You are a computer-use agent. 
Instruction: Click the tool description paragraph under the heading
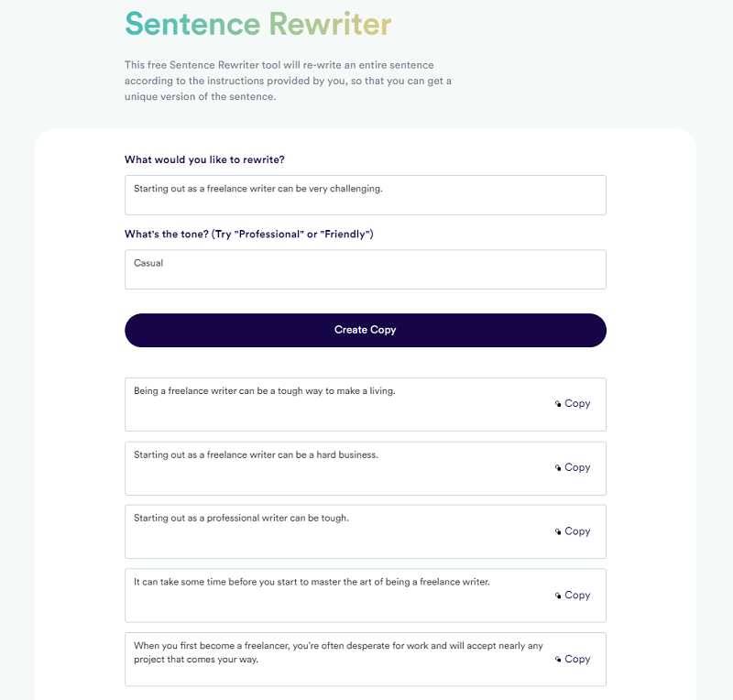[x=288, y=81]
